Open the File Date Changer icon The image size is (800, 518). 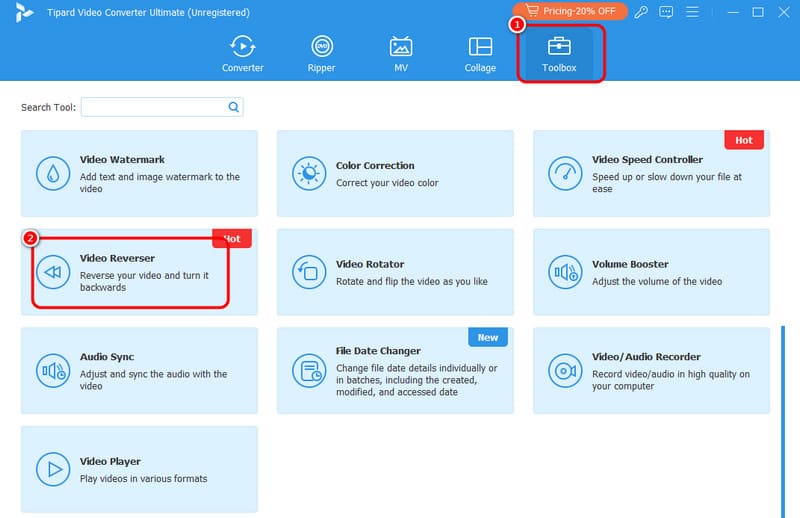pyautogui.click(x=308, y=371)
